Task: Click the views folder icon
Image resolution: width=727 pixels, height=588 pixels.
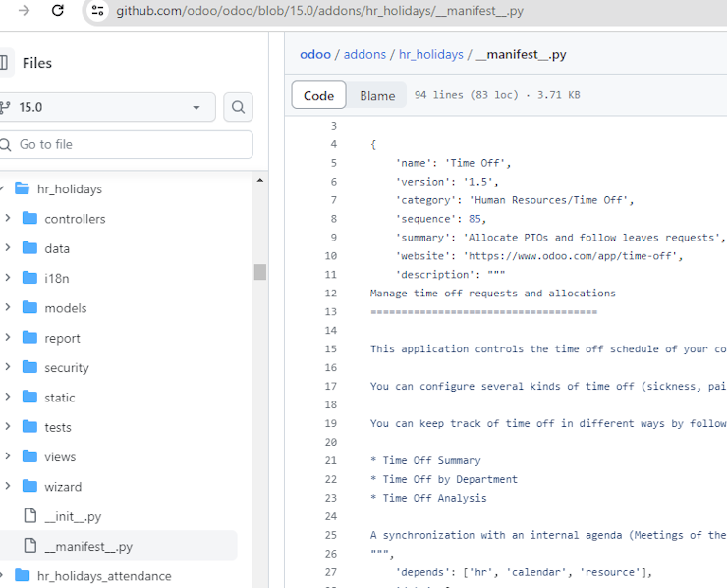Action: (29, 456)
